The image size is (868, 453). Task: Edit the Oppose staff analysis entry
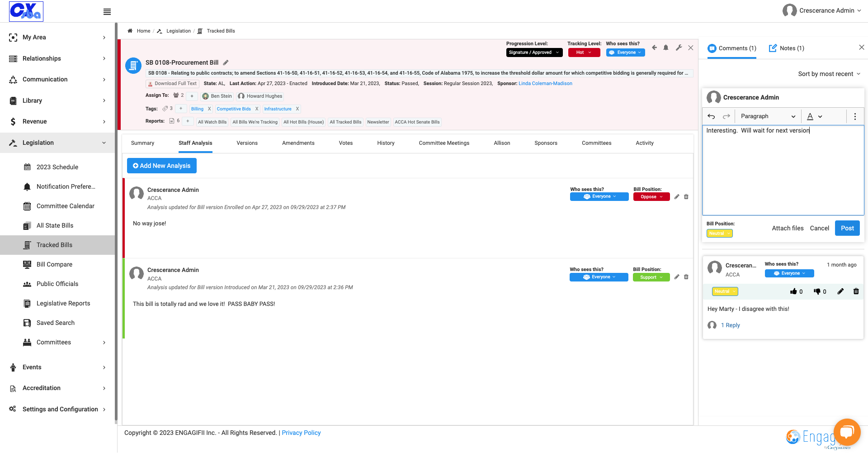click(677, 197)
